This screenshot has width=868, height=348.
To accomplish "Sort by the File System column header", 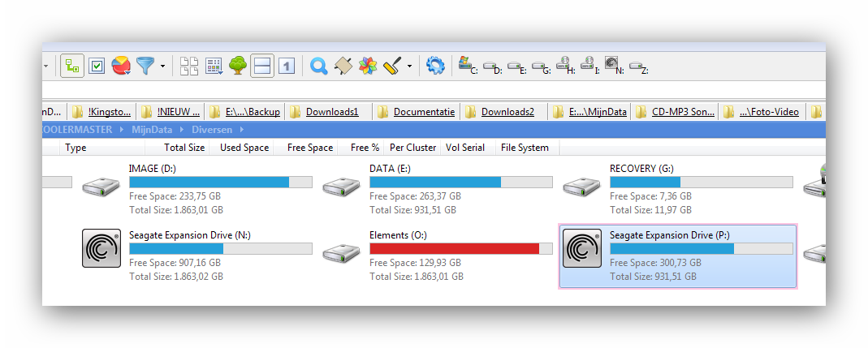I will 527,148.
